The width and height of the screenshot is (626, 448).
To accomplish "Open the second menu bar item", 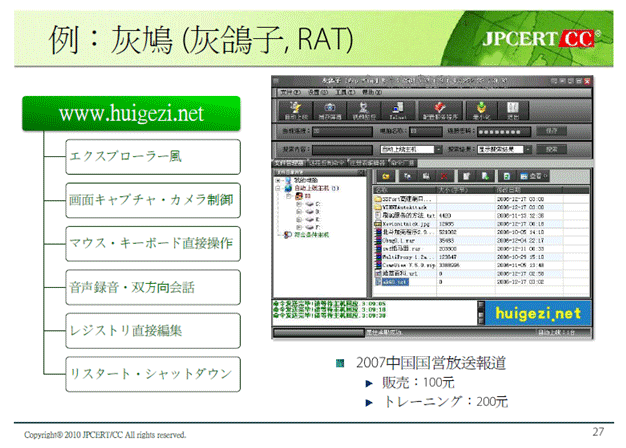I will pos(317,92).
